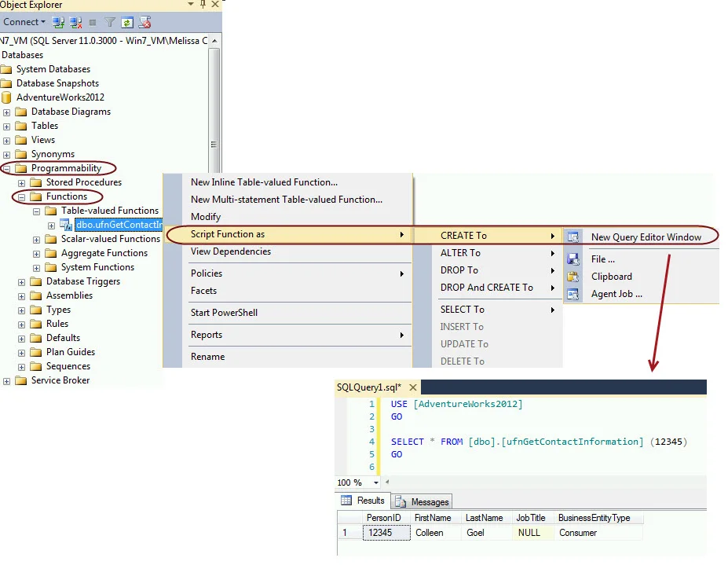The height and width of the screenshot is (565, 728).
Task: Click the Database Snapshots folder icon
Action: [6, 83]
